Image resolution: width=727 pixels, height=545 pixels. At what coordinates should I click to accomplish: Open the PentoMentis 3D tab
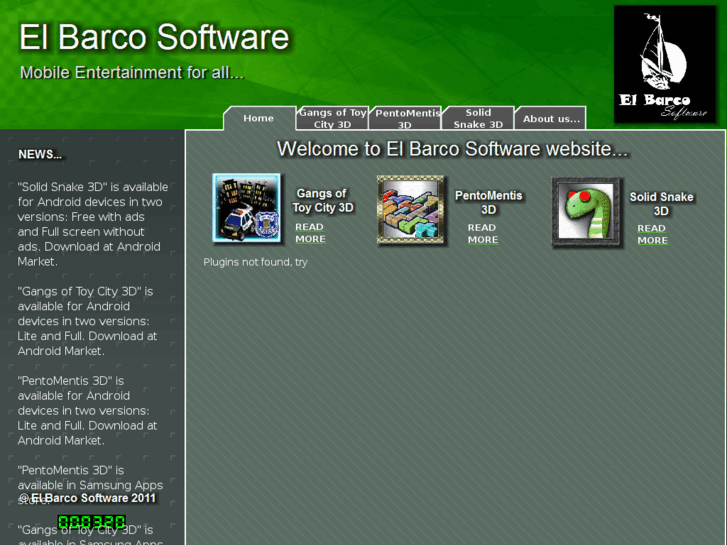405,118
